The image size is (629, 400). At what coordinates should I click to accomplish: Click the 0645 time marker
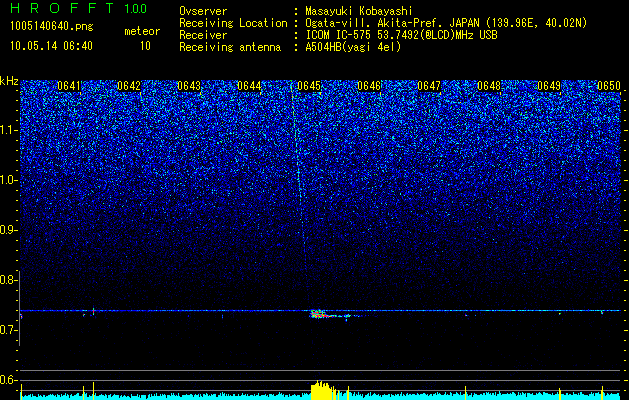tap(309, 86)
